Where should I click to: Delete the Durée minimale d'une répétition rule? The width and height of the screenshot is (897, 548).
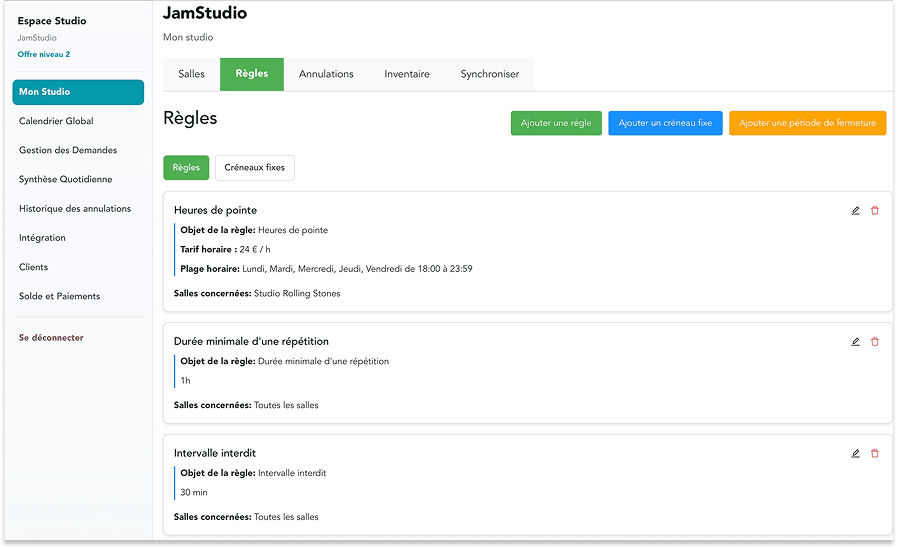pos(875,341)
